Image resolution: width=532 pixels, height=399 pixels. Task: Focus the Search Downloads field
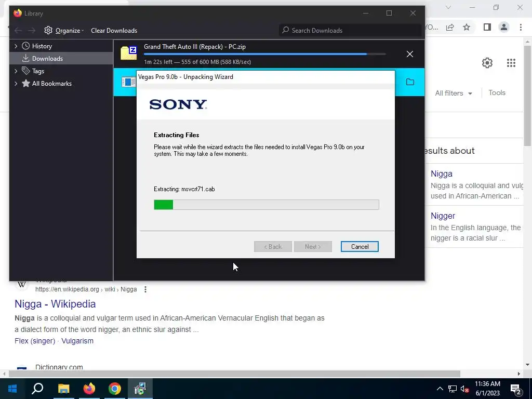click(x=350, y=30)
